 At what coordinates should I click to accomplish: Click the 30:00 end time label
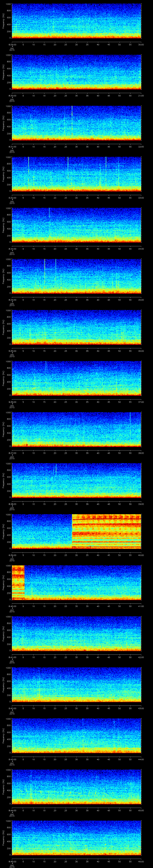(x=141, y=44)
